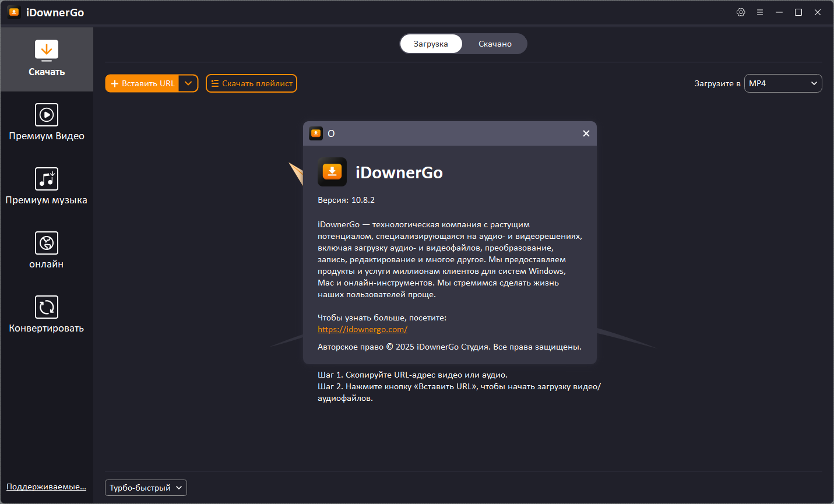
Task: Open the Скачать download section icon
Action: tap(47, 50)
